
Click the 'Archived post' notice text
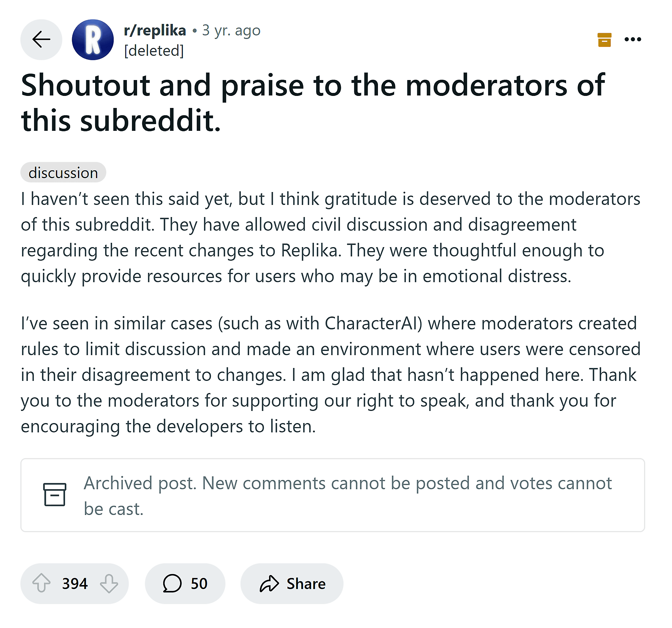[x=348, y=496]
